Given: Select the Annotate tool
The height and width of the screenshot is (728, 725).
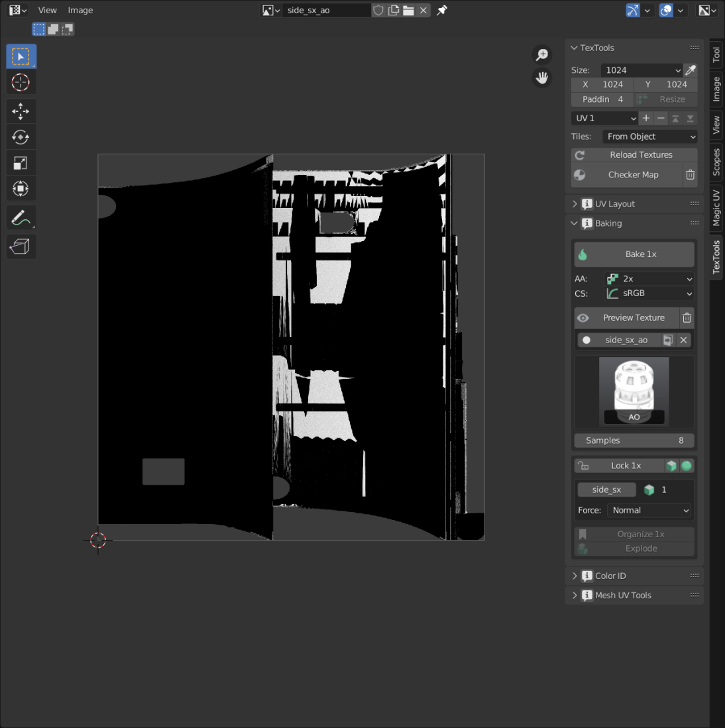Looking at the screenshot, I should 21,217.
